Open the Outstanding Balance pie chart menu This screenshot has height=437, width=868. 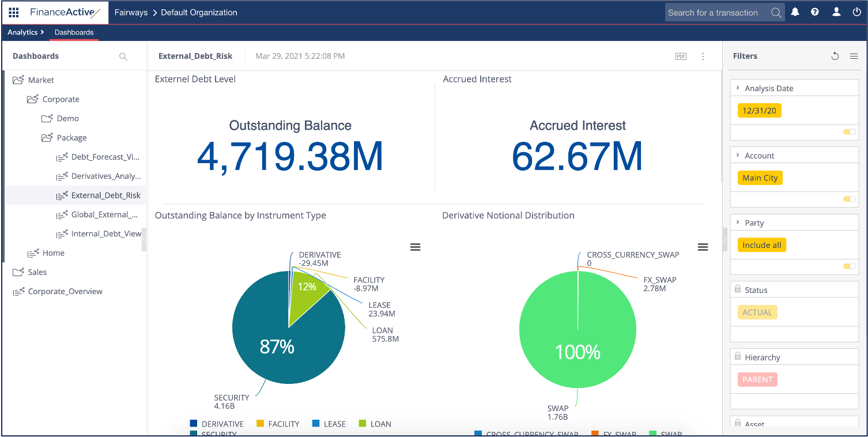[x=415, y=247]
